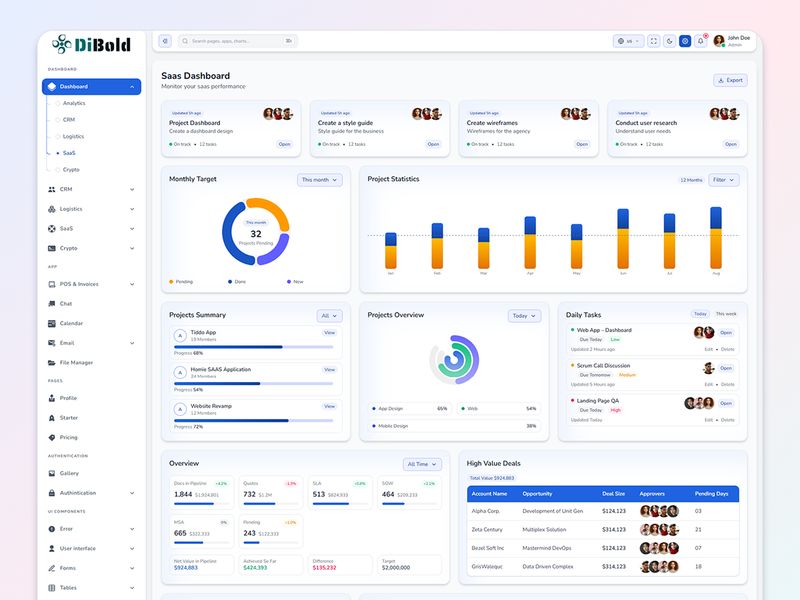Switch Daily Tasks to This week
This screenshot has width=800, height=600.
726,314
